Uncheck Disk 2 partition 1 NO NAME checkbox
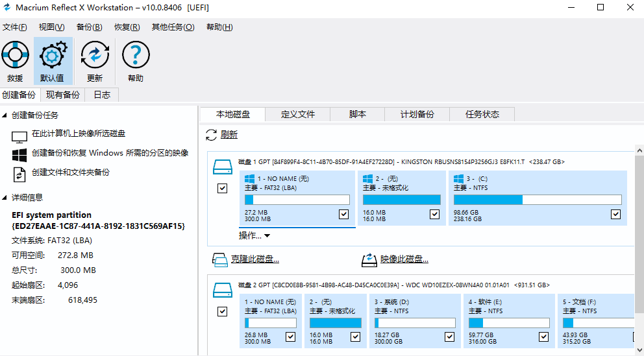 [290, 337]
